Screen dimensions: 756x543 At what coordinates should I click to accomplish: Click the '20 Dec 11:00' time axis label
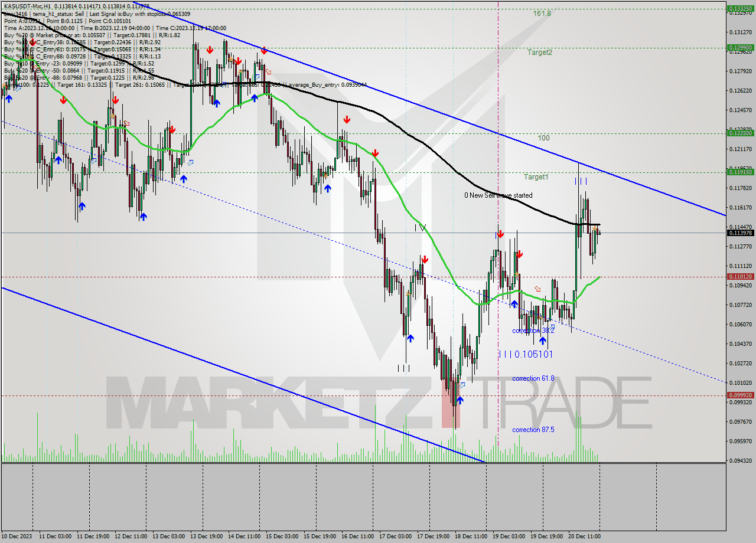585,537
